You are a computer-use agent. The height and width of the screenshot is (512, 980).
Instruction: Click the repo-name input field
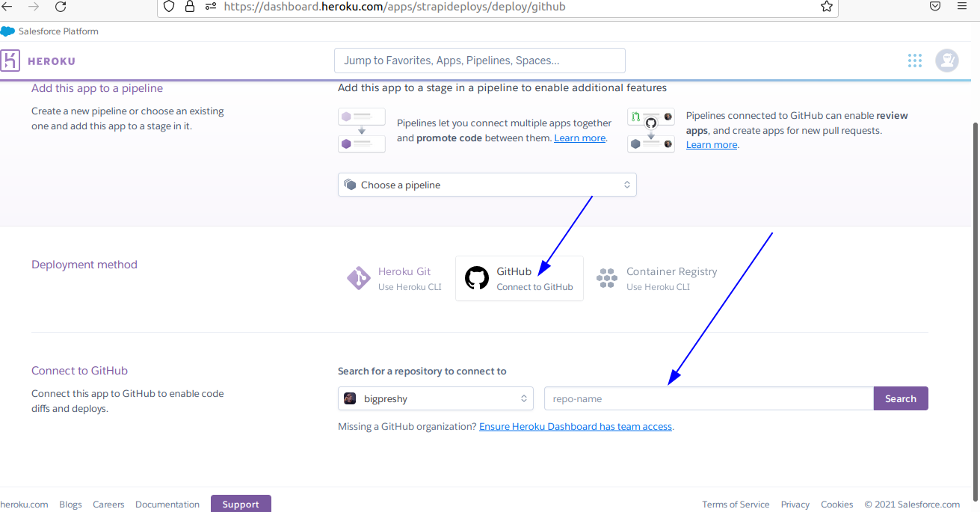709,398
